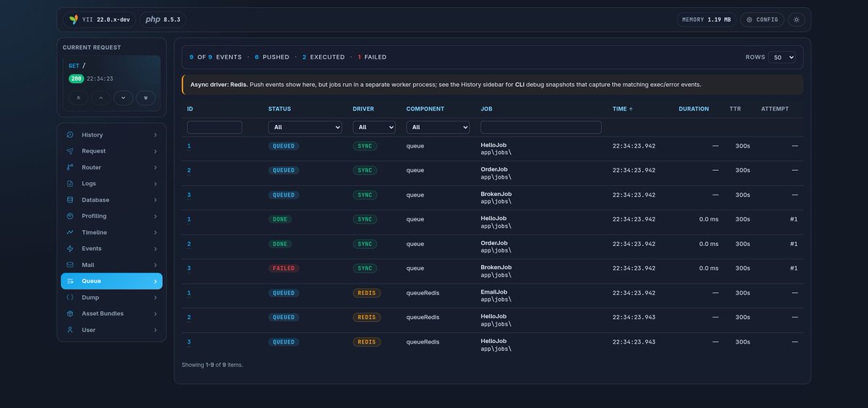Open the CONFIG panel
Screen dimensions: 868x408
coord(762,20)
